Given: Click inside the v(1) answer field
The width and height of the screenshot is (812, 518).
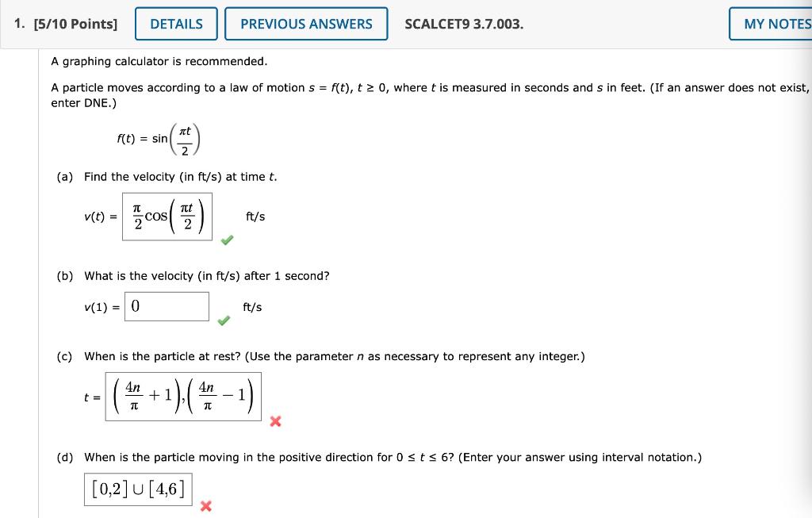Looking at the screenshot, I should [167, 306].
